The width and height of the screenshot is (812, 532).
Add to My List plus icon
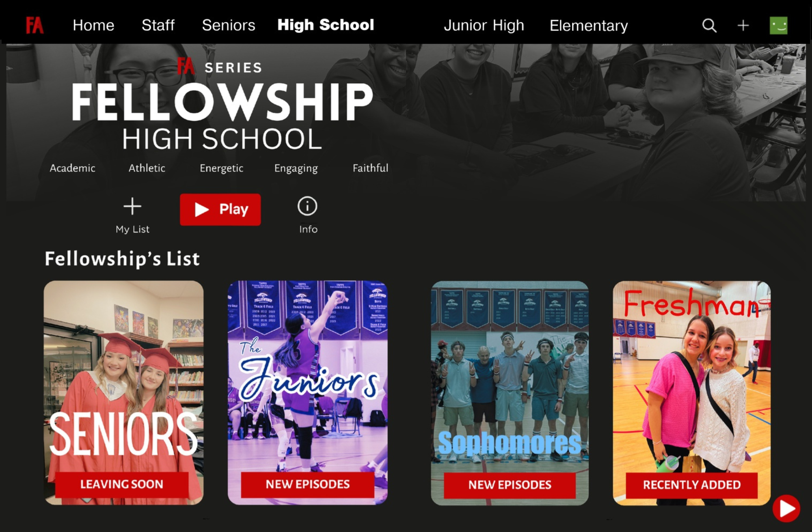pyautogui.click(x=132, y=207)
